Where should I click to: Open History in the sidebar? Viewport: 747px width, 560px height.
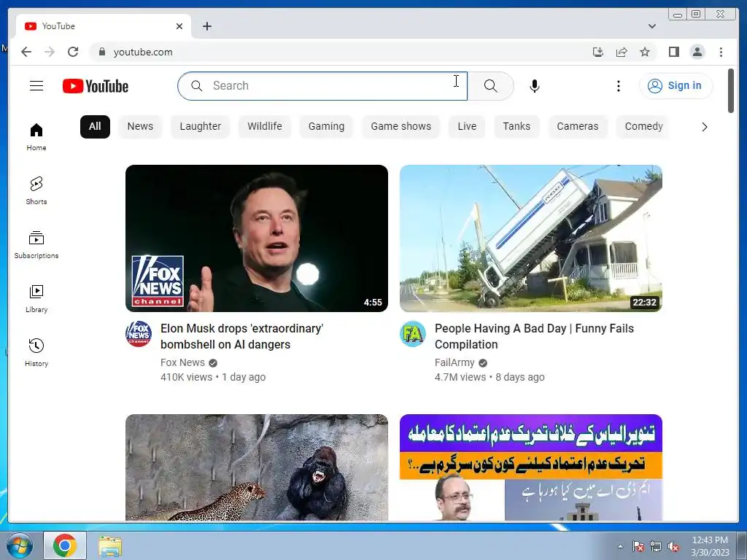[36, 352]
